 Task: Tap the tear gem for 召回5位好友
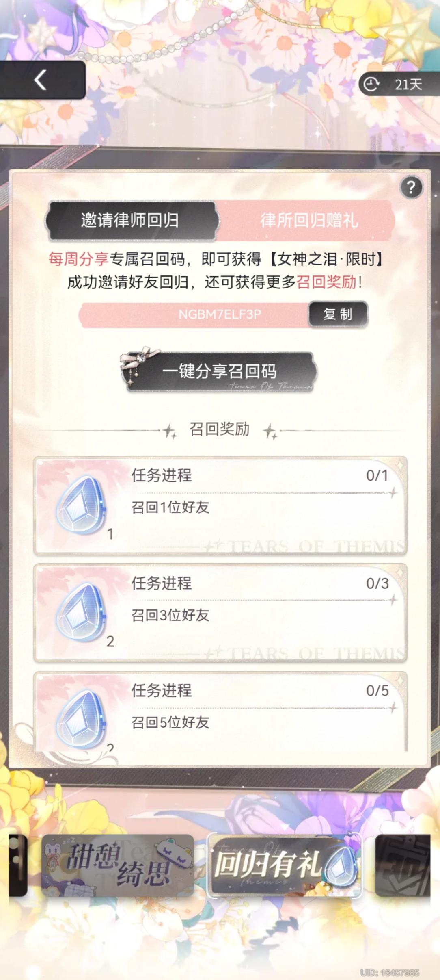point(81,720)
